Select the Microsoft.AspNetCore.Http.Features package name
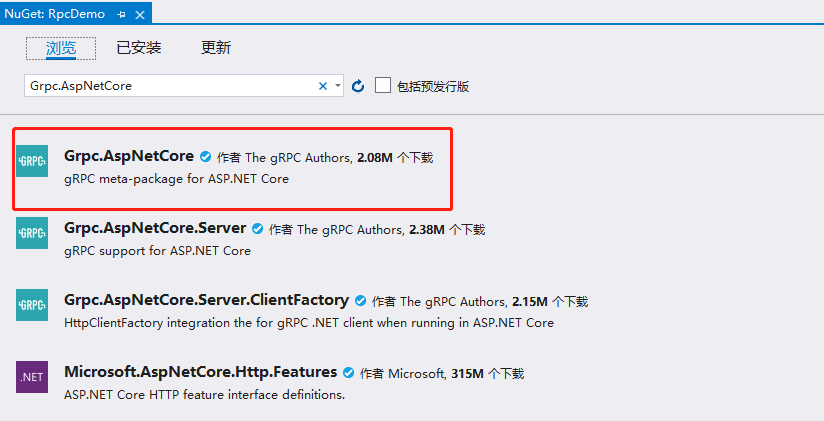 point(200,372)
